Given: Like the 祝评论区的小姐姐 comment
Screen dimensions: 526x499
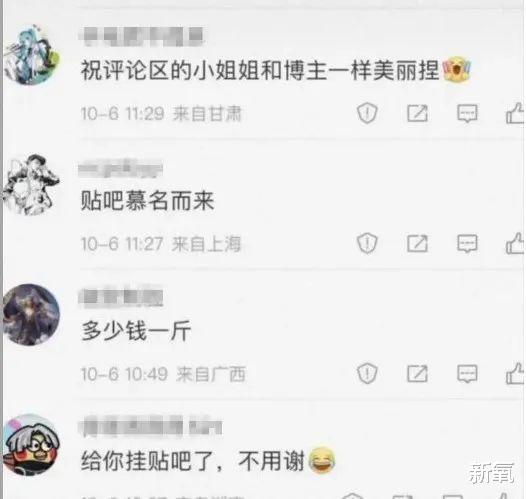Looking at the screenshot, I should pos(515,113).
